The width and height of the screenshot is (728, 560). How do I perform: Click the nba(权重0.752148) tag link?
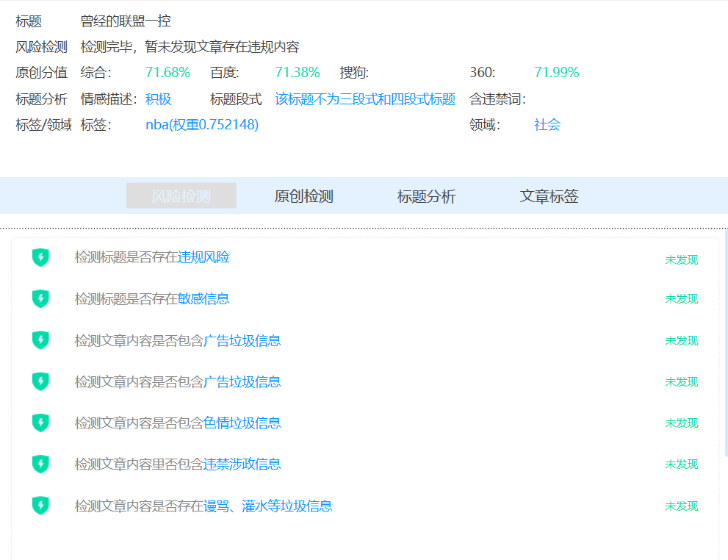pos(202,124)
